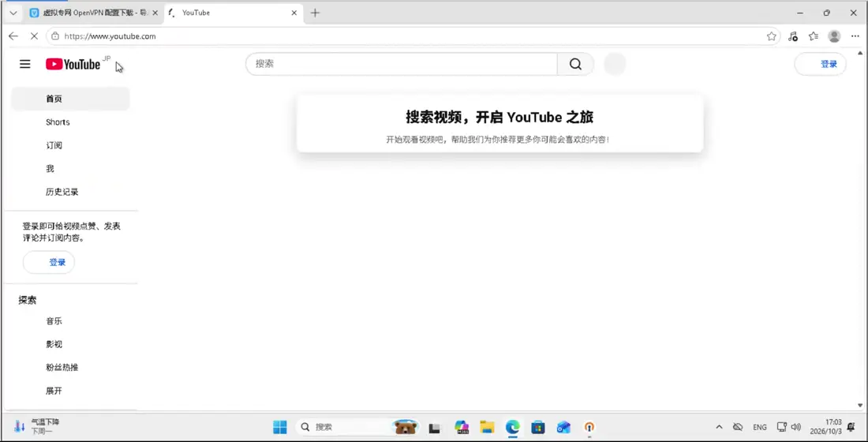Open the Outlook mail taskbar icon
This screenshot has width=868, height=442.
(563, 427)
